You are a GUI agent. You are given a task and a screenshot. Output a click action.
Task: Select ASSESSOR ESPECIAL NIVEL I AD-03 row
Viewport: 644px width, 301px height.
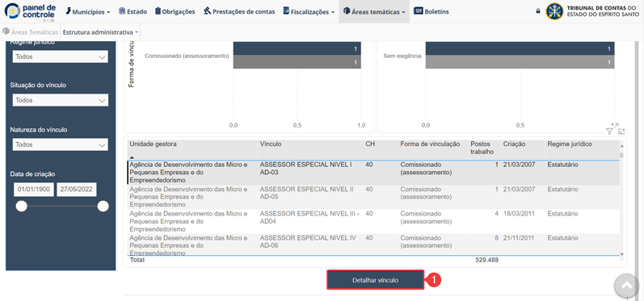(373, 173)
